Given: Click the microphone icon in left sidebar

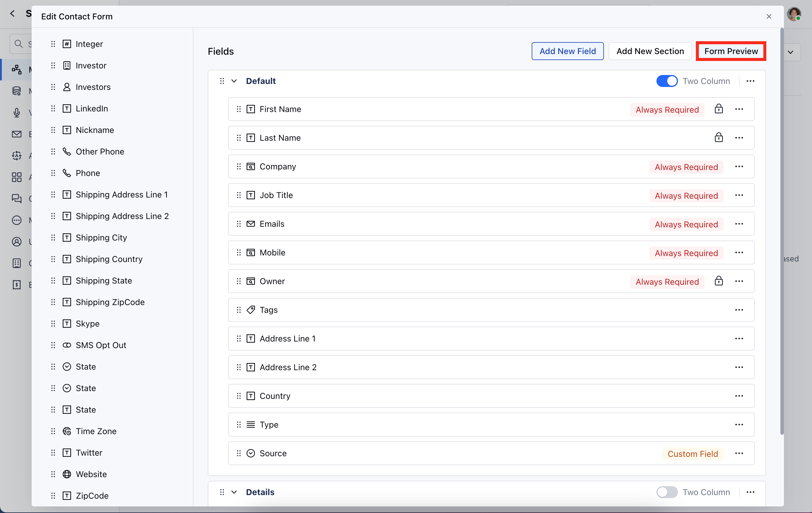Looking at the screenshot, I should point(16,112).
